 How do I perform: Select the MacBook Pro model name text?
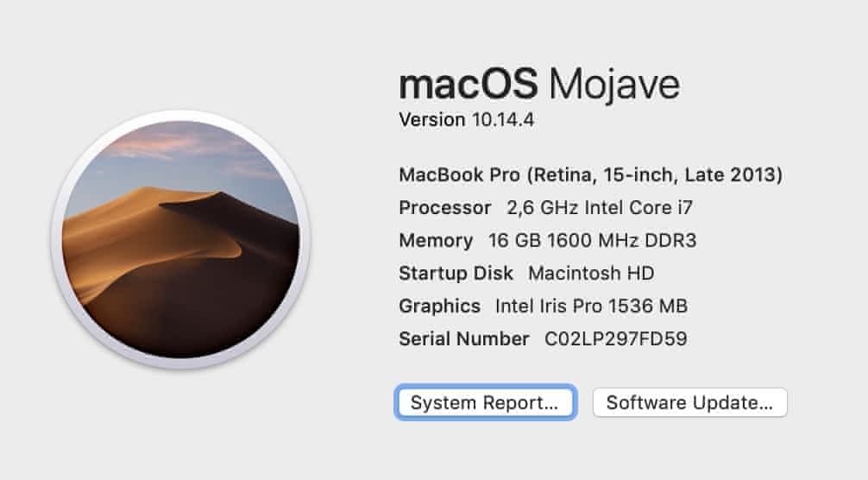point(459,175)
